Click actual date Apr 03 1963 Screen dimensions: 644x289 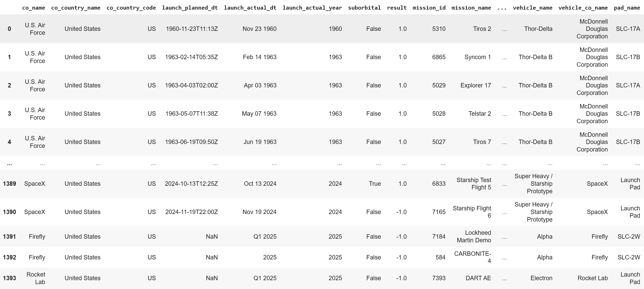tap(260, 85)
